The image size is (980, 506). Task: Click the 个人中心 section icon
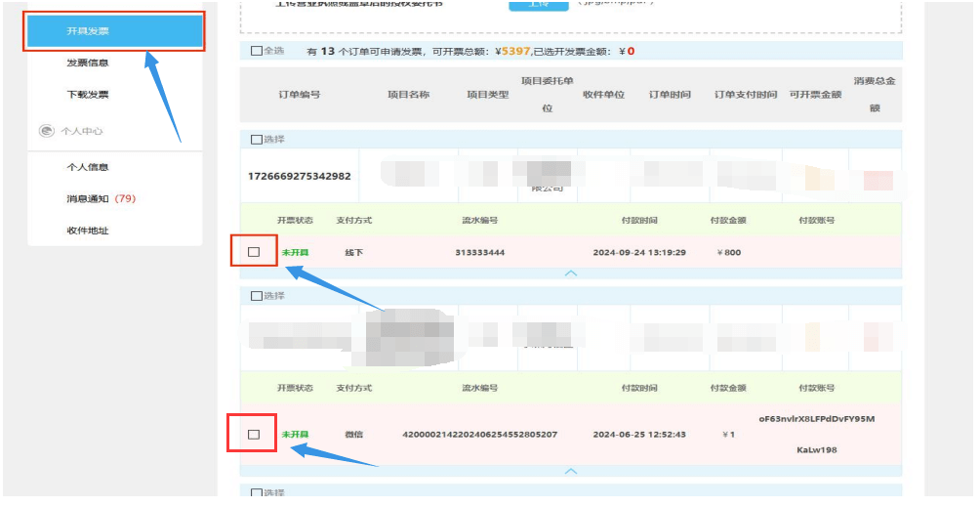coord(46,131)
